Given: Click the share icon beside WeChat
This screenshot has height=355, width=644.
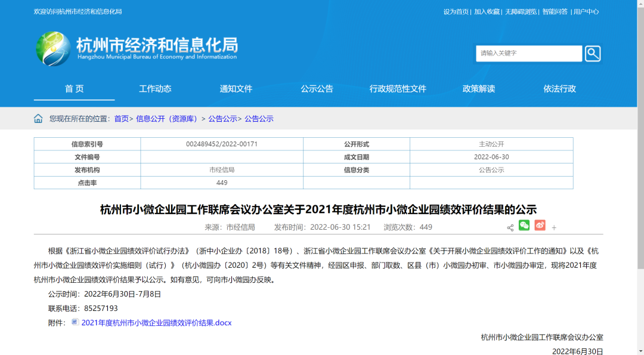Looking at the screenshot, I should (x=510, y=228).
